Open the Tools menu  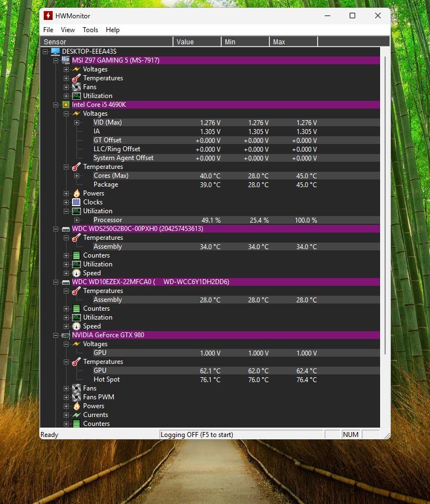[90, 30]
